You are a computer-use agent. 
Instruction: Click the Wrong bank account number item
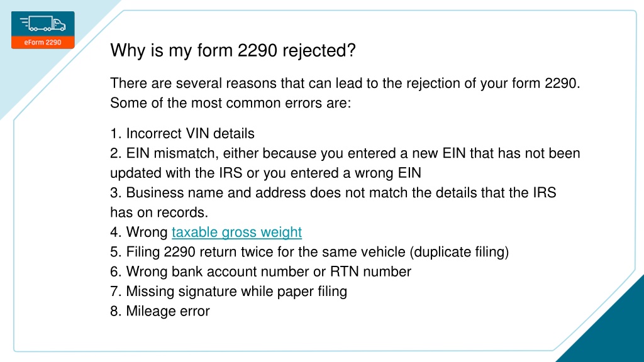pos(261,271)
